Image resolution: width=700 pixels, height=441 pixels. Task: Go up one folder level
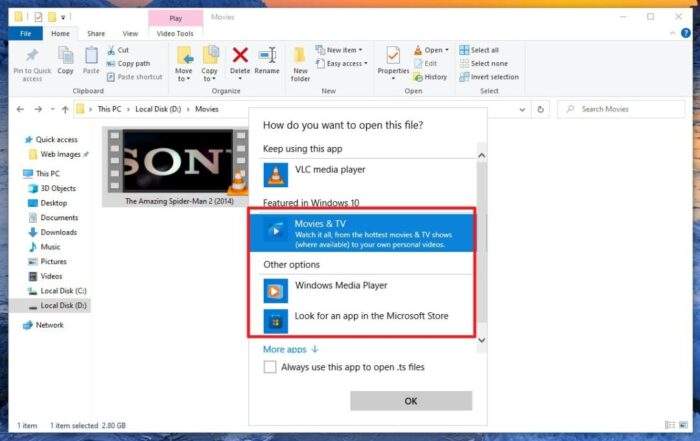pyautogui.click(x=65, y=109)
